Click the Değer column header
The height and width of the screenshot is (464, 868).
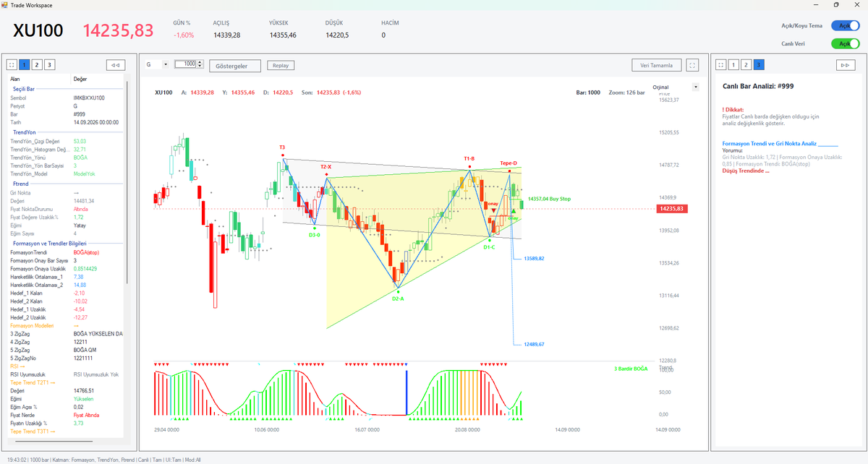(x=80, y=78)
